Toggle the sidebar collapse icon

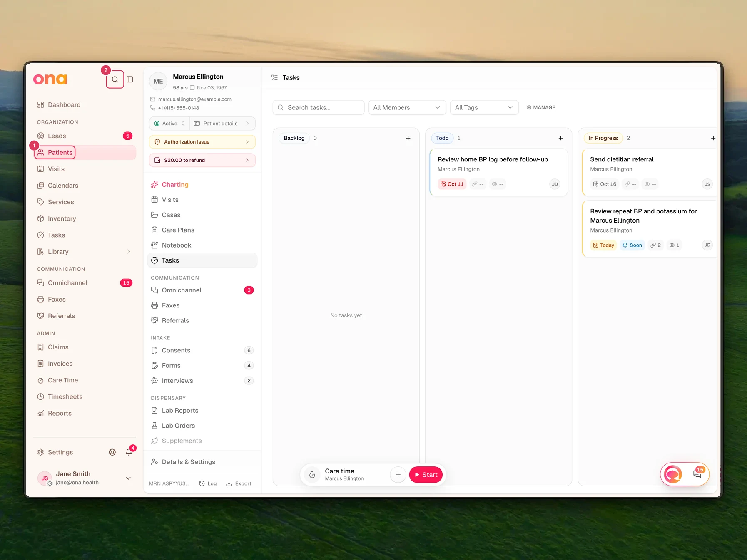tap(130, 79)
